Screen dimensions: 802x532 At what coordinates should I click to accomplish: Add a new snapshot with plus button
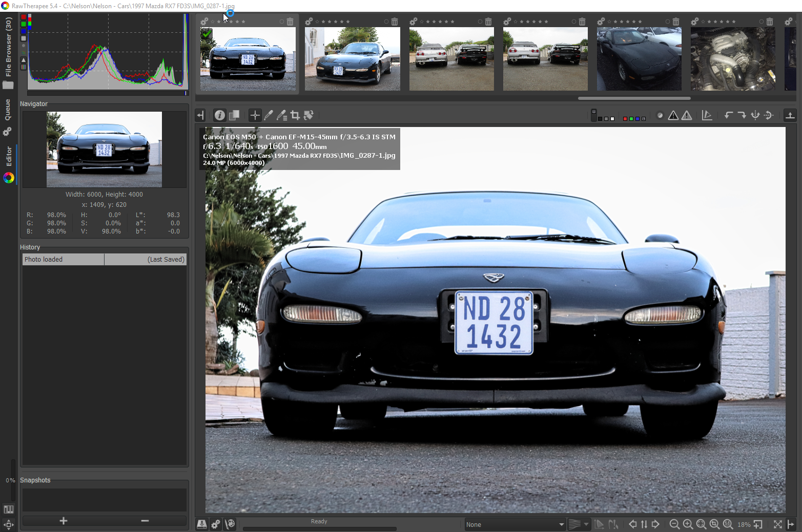coord(64,521)
